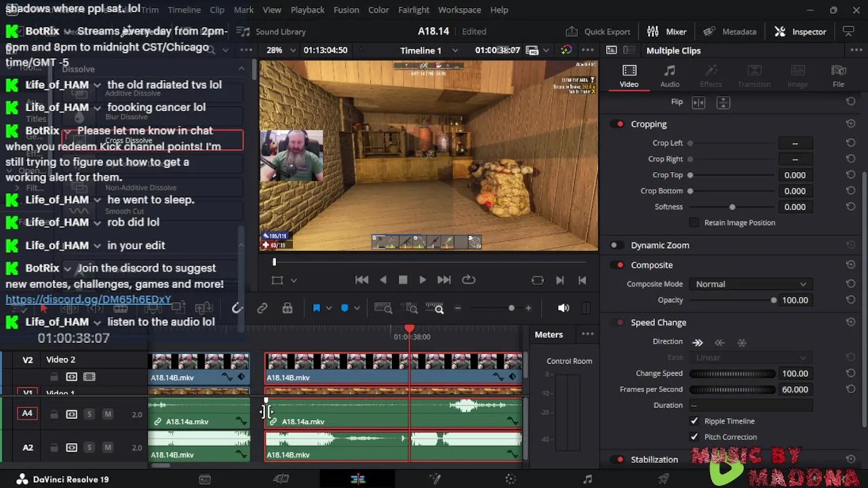This screenshot has height=488, width=868.
Task: Uncheck Ripple Timeline checkbox
Action: point(694,421)
